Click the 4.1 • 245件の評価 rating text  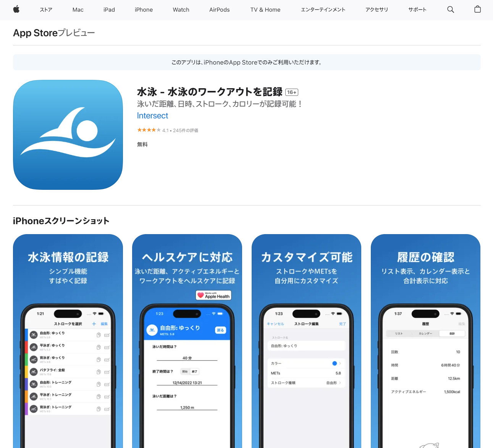click(180, 131)
